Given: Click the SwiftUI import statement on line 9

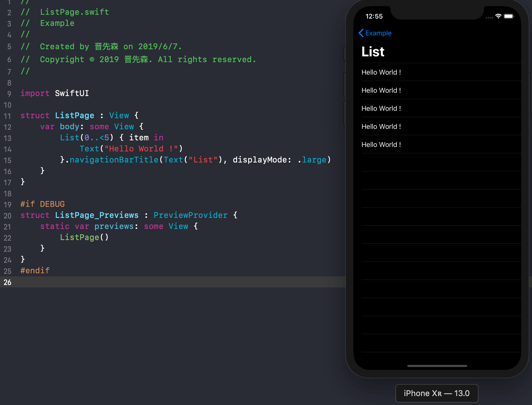Looking at the screenshot, I should point(54,93).
